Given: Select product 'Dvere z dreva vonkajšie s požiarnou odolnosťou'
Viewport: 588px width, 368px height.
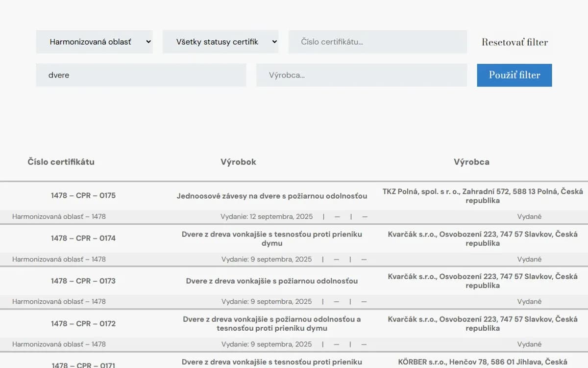Looking at the screenshot, I should pyautogui.click(x=272, y=281).
